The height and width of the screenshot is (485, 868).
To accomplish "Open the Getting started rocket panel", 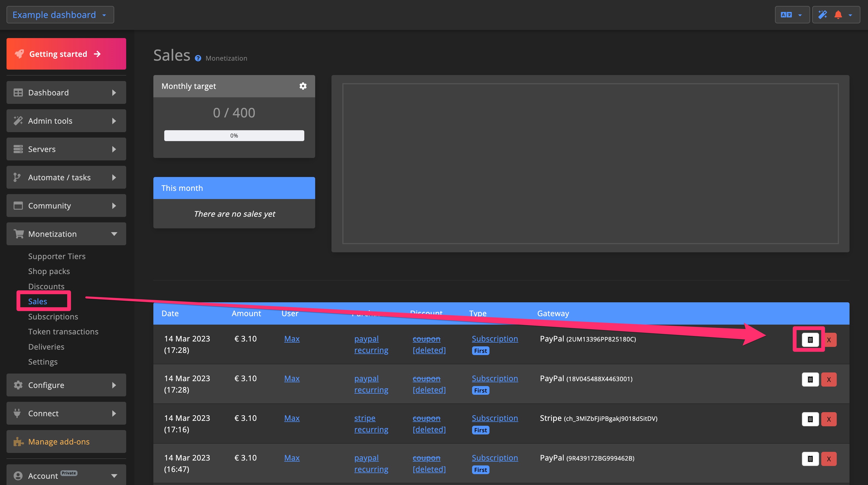I will click(66, 54).
